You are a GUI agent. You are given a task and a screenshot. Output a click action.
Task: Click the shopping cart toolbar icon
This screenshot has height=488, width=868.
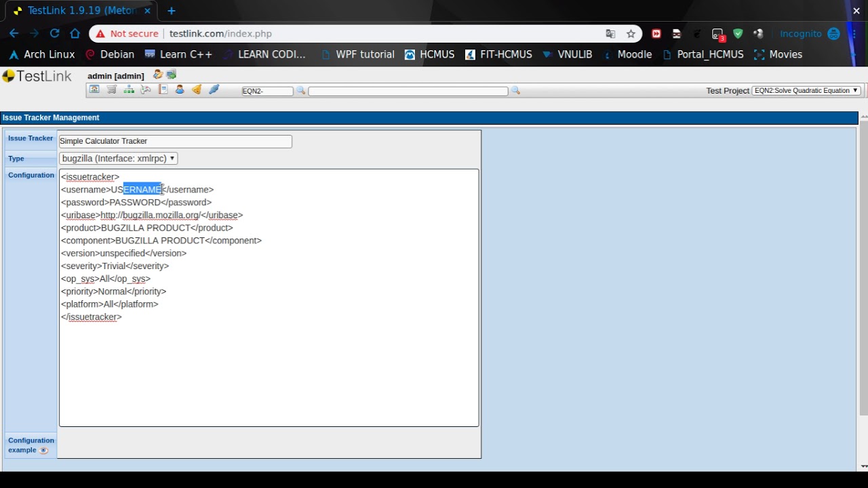[112, 89]
